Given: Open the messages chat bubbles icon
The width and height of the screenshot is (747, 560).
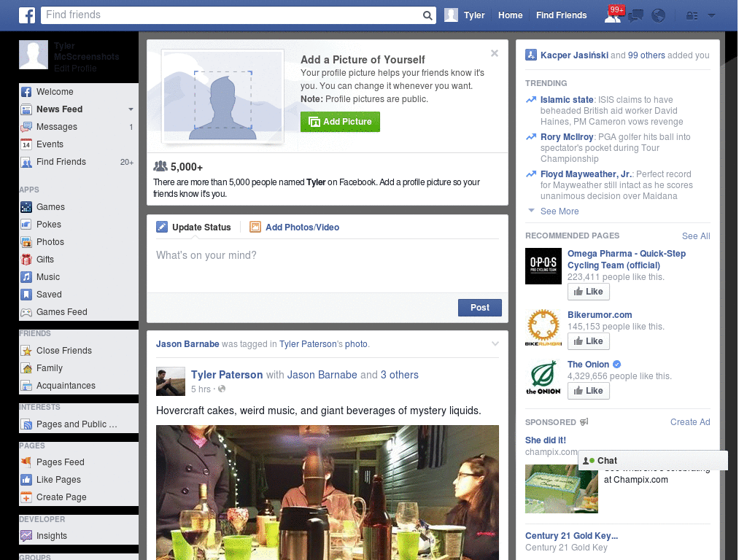Looking at the screenshot, I should (x=635, y=16).
